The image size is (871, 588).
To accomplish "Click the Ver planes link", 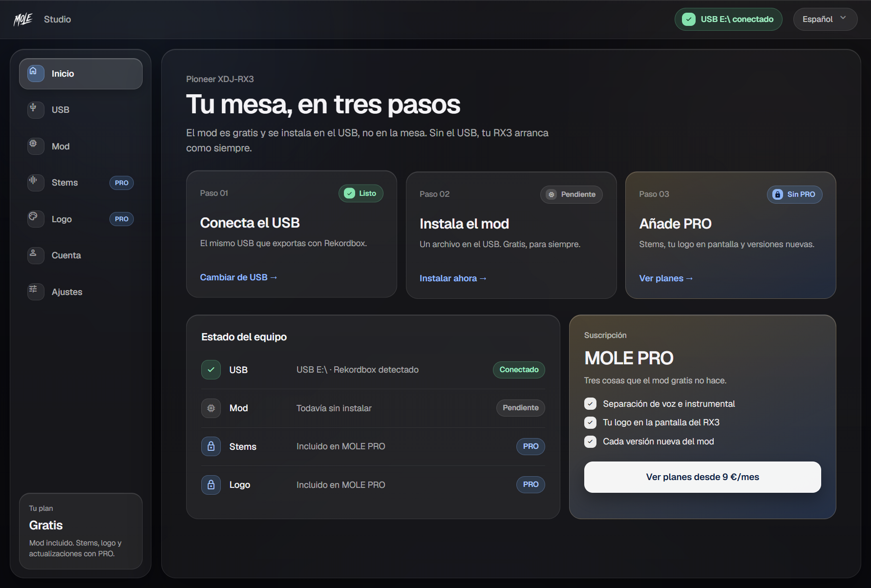I will click(666, 278).
